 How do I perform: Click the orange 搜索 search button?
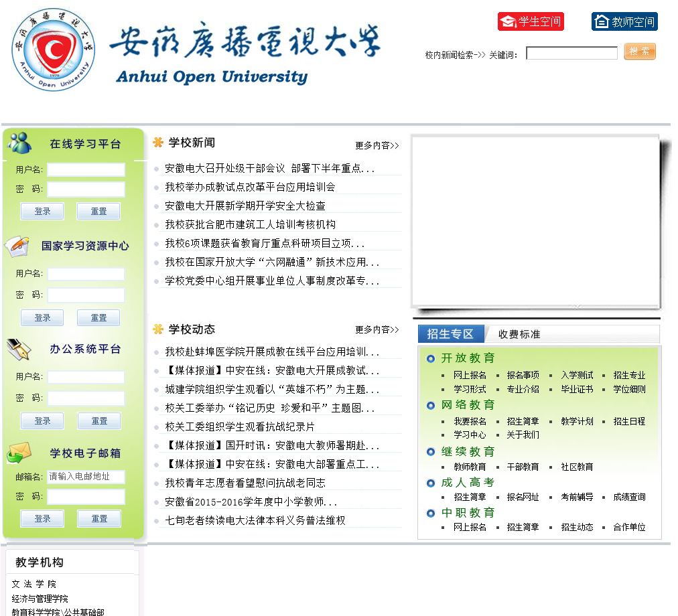(x=640, y=52)
